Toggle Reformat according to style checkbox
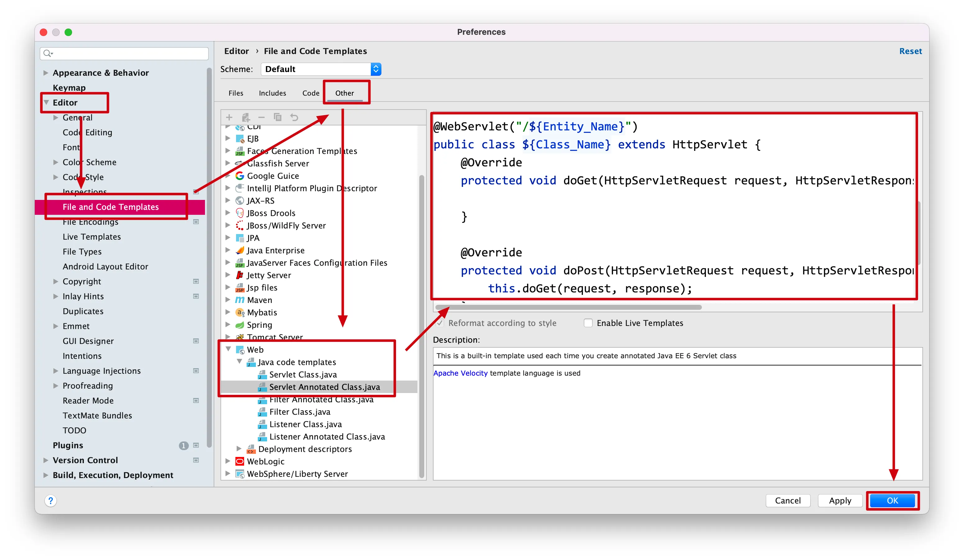This screenshot has width=964, height=560. pos(440,323)
